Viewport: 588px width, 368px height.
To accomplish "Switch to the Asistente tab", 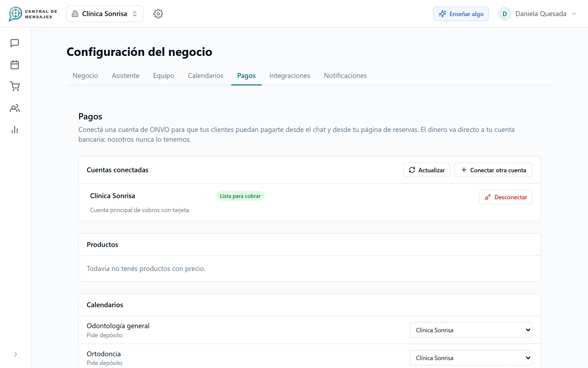I will click(125, 76).
